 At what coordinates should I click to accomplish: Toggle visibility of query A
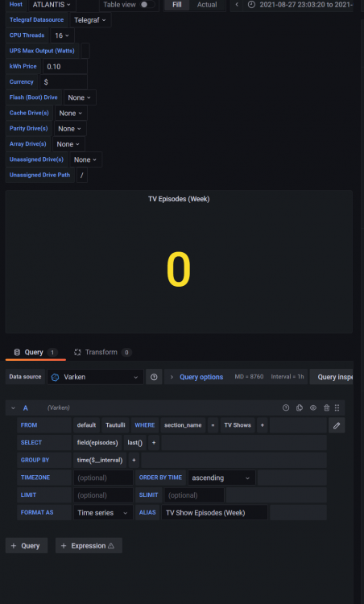click(x=313, y=407)
